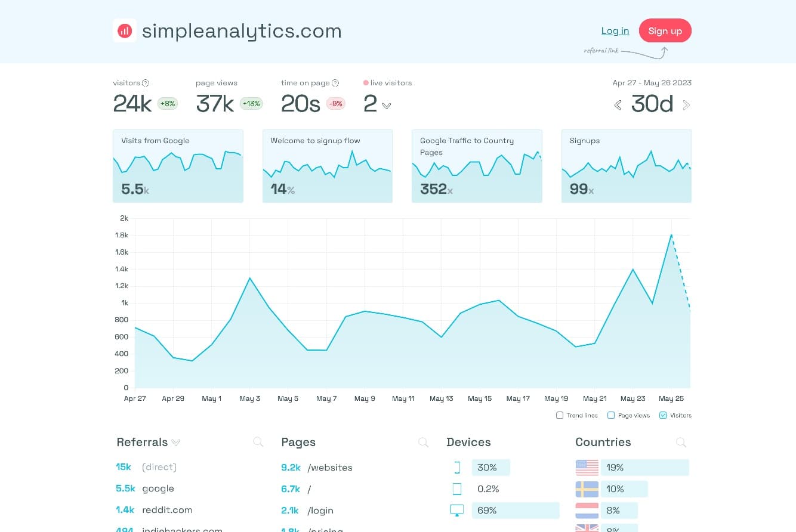Go to the previous 30-day period

(618, 105)
